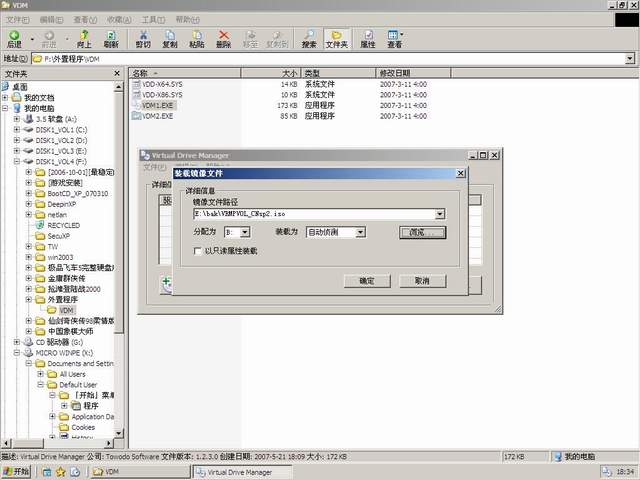Image resolution: width=640 pixels, height=480 pixels.
Task: Open the 工具 (Tools) menu
Action: click(154, 19)
